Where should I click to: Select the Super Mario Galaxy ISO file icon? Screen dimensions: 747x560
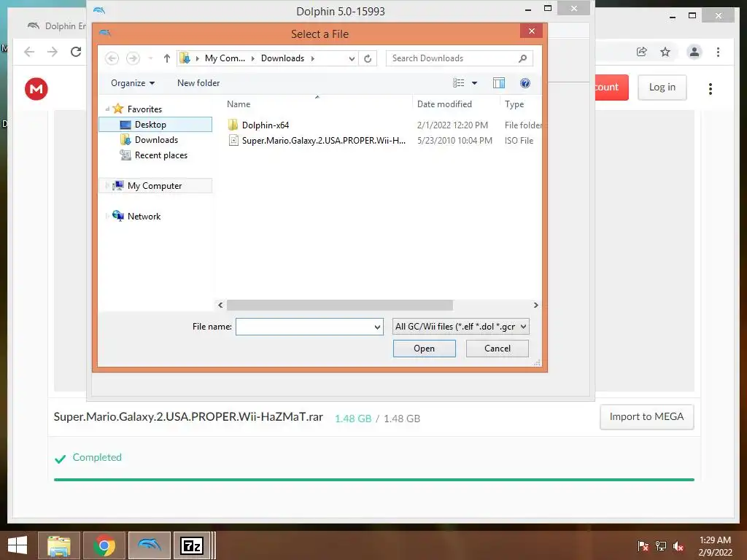(233, 140)
